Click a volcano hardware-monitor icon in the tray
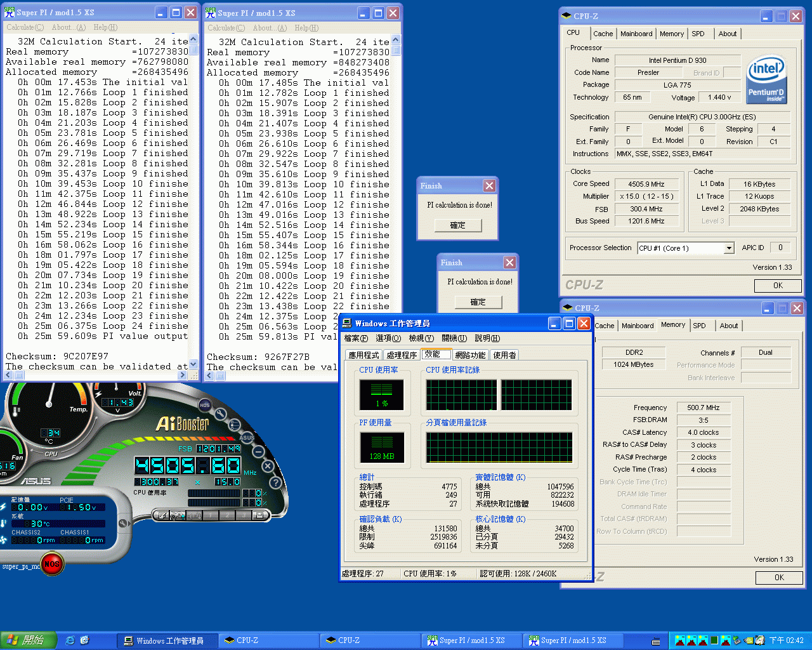The width and height of the screenshot is (812, 650). [x=680, y=640]
